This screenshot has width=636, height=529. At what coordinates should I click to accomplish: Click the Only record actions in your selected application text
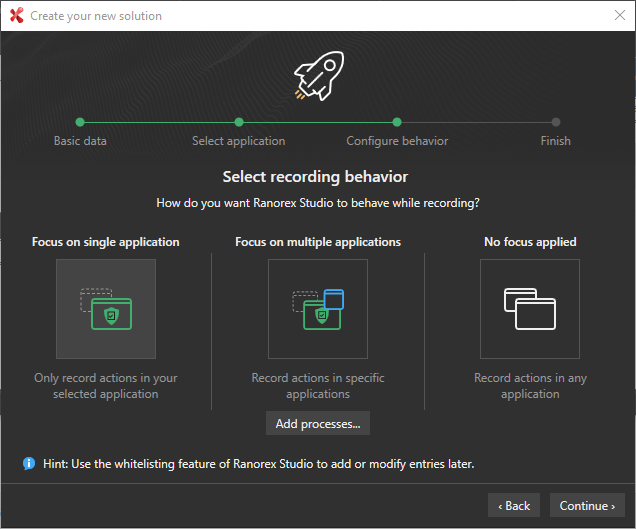tap(106, 386)
